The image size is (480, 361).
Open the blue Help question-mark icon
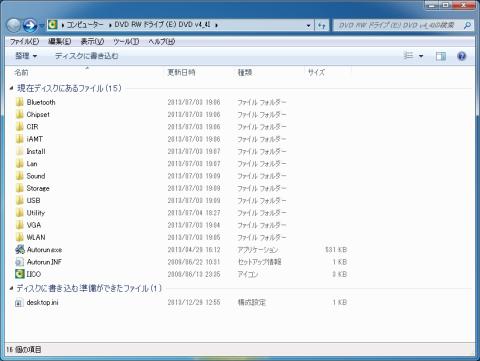coord(462,56)
